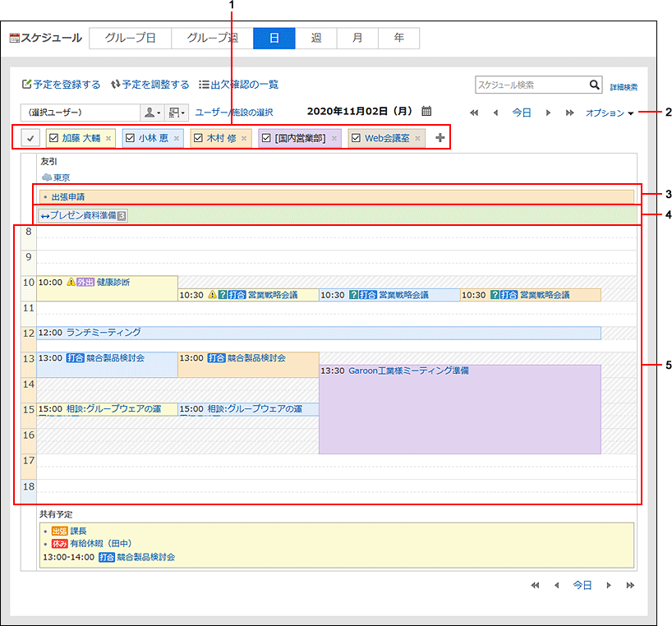Viewport: 672px width, 626px height.
Task: Switch to the グループ週 tab
Action: click(212, 38)
